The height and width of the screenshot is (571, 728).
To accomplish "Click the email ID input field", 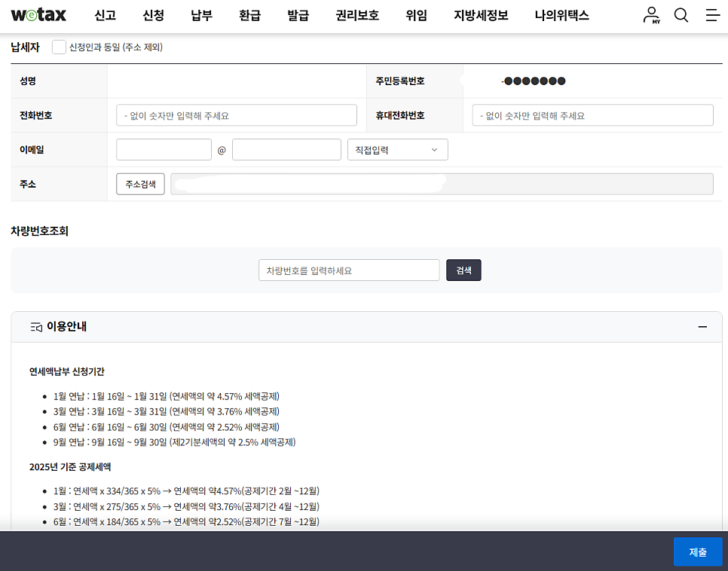I will click(x=164, y=150).
